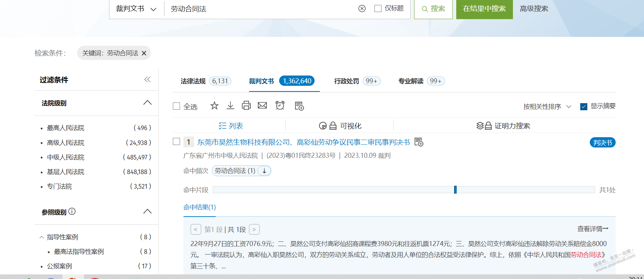Filter by 专门法院

[x=60, y=186]
